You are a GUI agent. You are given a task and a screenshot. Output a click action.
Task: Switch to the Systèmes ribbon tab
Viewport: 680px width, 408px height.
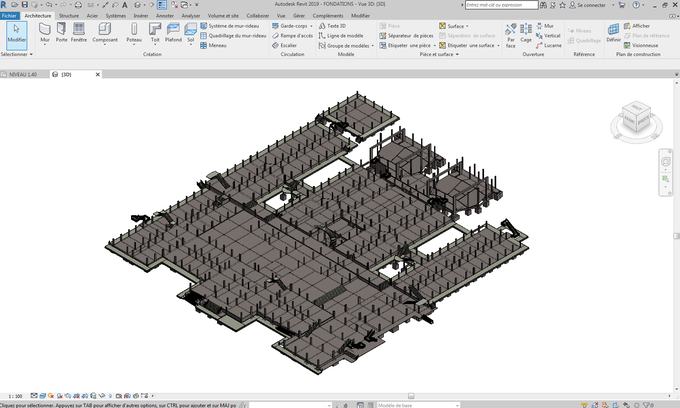[116, 16]
